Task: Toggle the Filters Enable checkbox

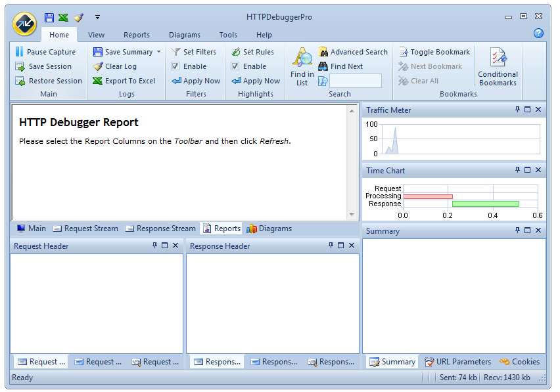Action: point(175,66)
